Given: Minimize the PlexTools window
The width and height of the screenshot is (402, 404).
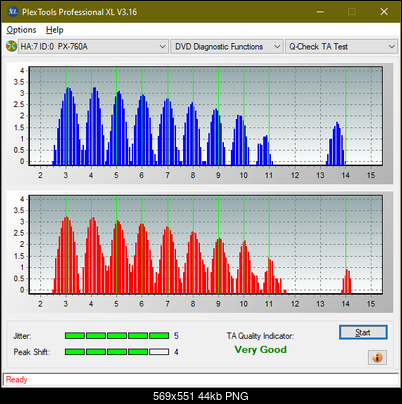Looking at the screenshot, I should tap(320, 12).
